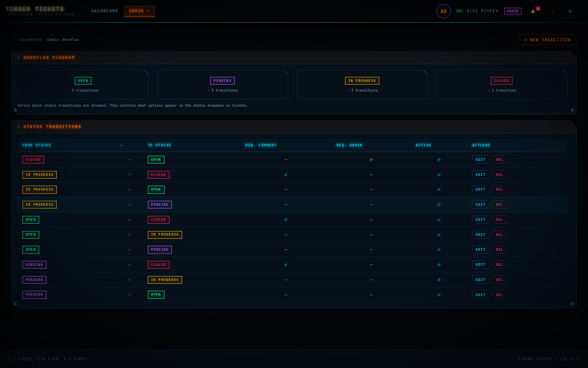Delete the Open to Closed transition

500,220
